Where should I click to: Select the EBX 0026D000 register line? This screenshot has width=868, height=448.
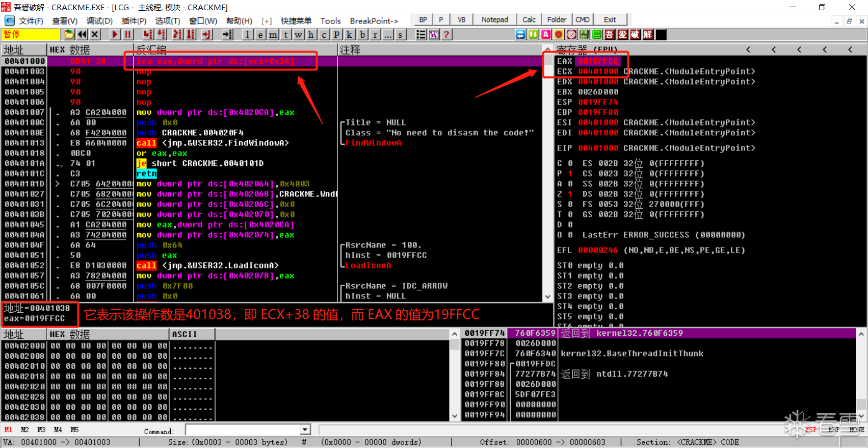[588, 92]
